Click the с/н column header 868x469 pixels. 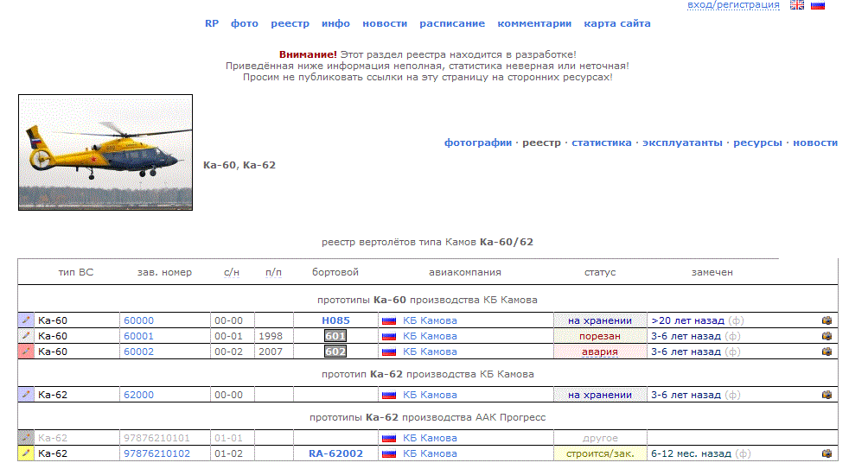[x=232, y=272]
